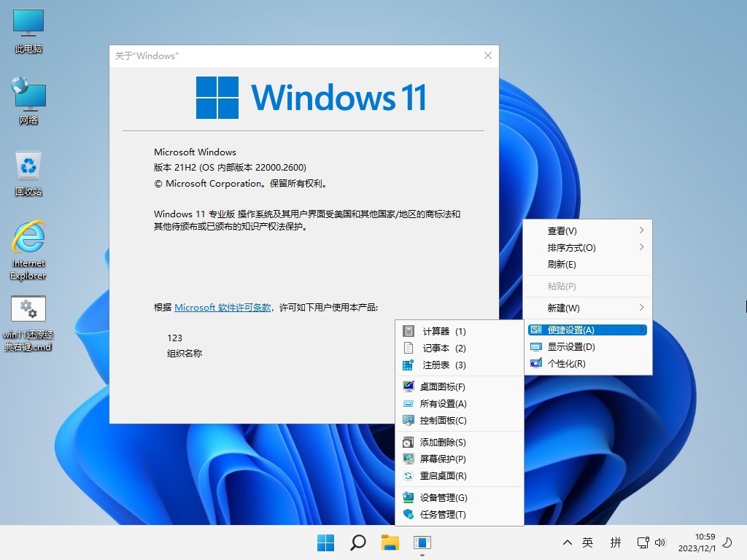Open Windows Search from the taskbar
747x560 pixels.
pos(357,542)
